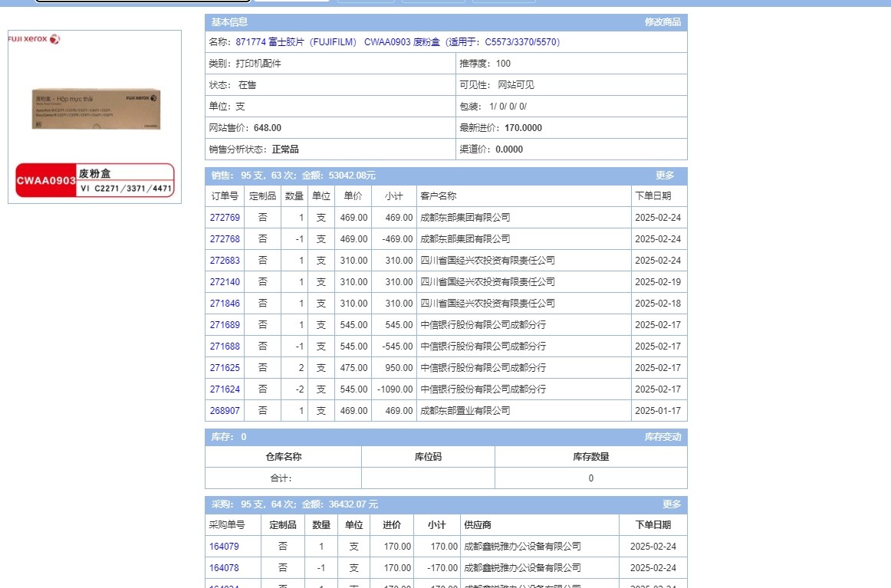This screenshot has width=891, height=588.
Task: Click the subtotal 950.00
Action: tap(399, 368)
